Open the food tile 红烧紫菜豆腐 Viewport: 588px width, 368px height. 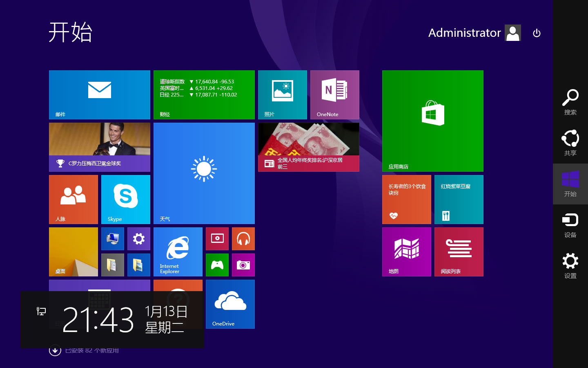(x=459, y=200)
